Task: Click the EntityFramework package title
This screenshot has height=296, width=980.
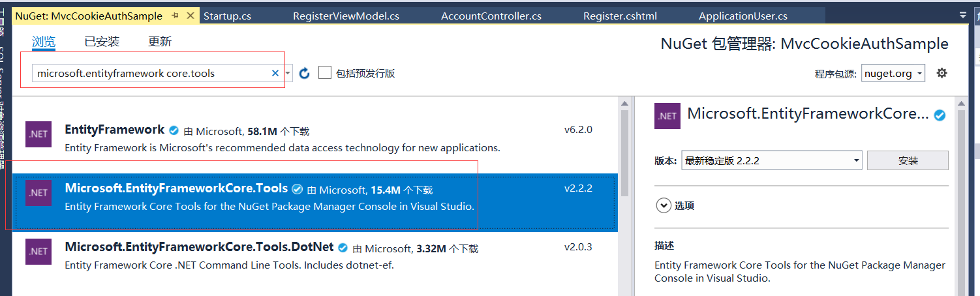Action: coord(115,130)
